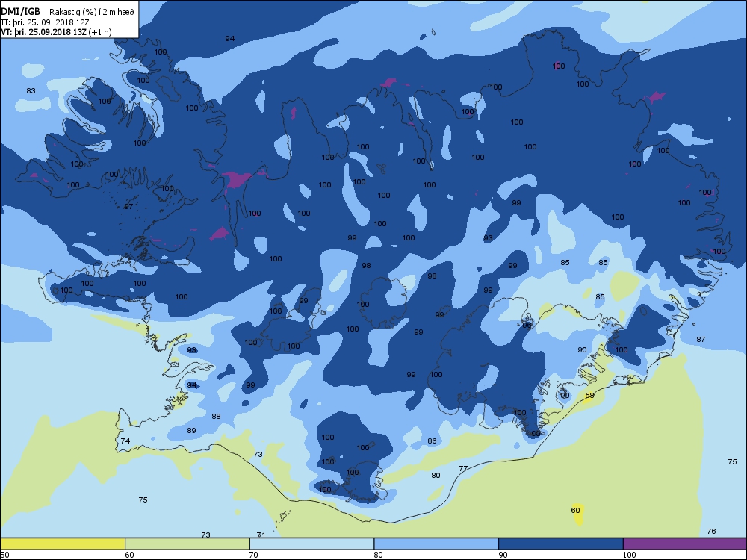Click the humidity value 97 on the map
This screenshot has height=560, width=747.
click(128, 206)
